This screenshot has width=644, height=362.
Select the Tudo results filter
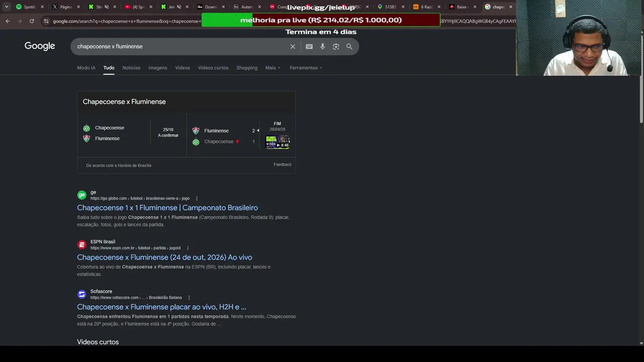[x=109, y=68]
